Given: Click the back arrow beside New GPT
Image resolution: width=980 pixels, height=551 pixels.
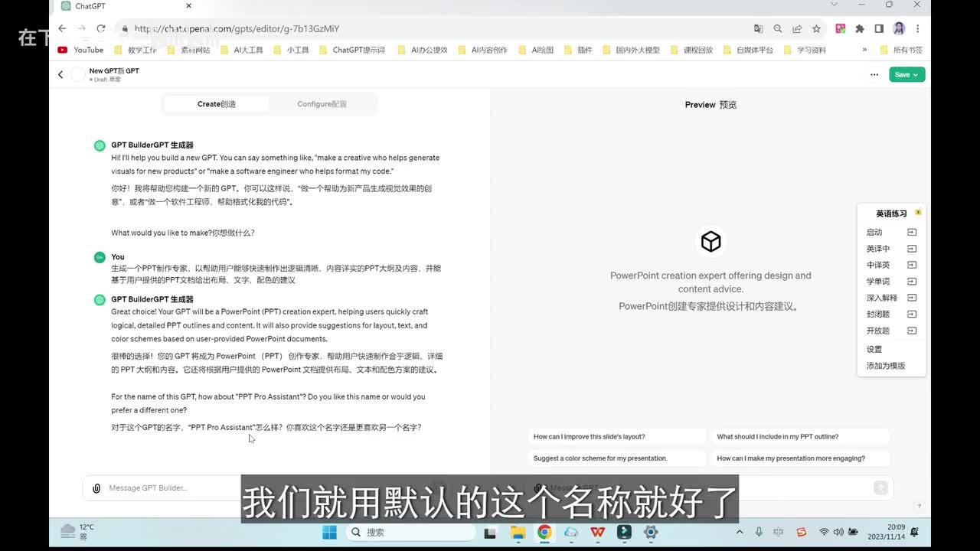Looking at the screenshot, I should click(60, 74).
